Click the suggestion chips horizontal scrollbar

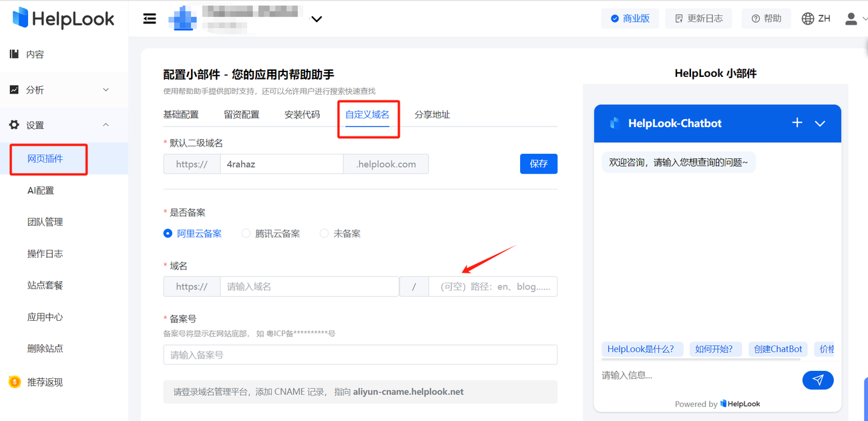point(700,360)
